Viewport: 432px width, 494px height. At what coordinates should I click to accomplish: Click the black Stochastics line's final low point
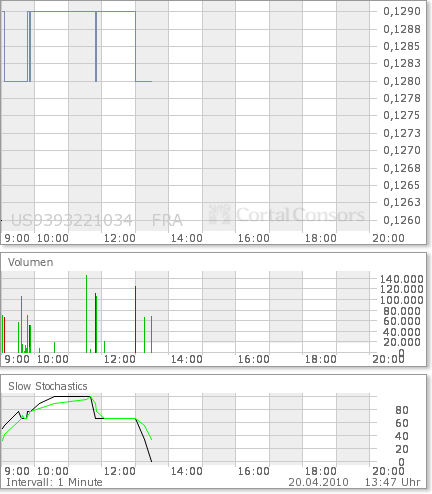point(152,462)
